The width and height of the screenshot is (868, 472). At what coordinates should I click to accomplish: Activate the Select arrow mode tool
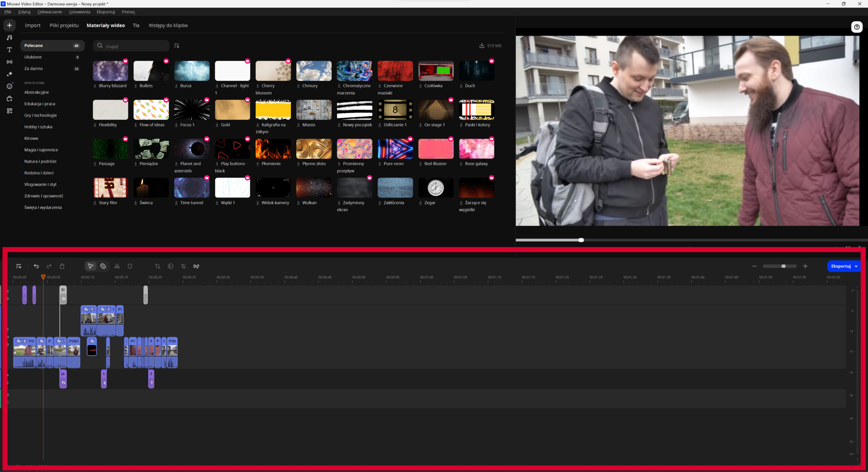tap(91, 266)
